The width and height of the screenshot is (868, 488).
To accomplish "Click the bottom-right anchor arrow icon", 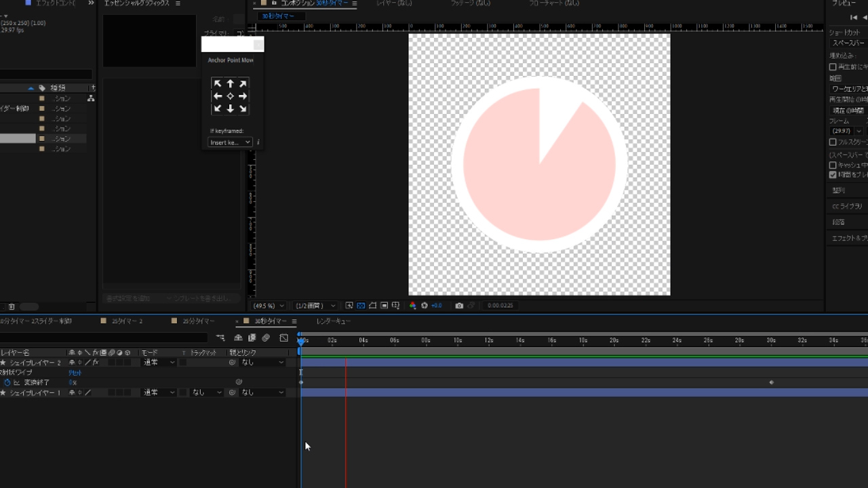I will 243,108.
